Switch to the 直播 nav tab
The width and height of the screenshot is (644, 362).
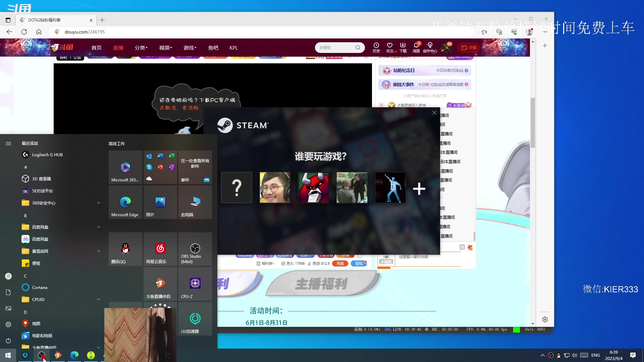point(118,48)
